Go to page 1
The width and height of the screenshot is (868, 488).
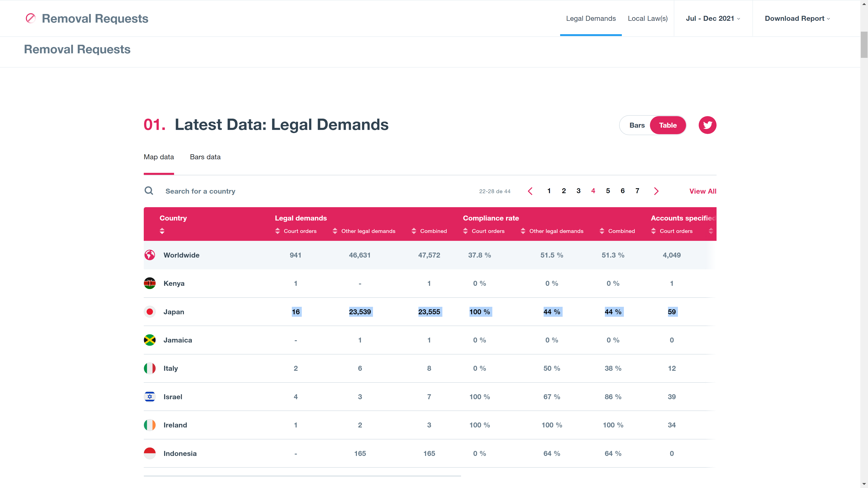(x=549, y=191)
